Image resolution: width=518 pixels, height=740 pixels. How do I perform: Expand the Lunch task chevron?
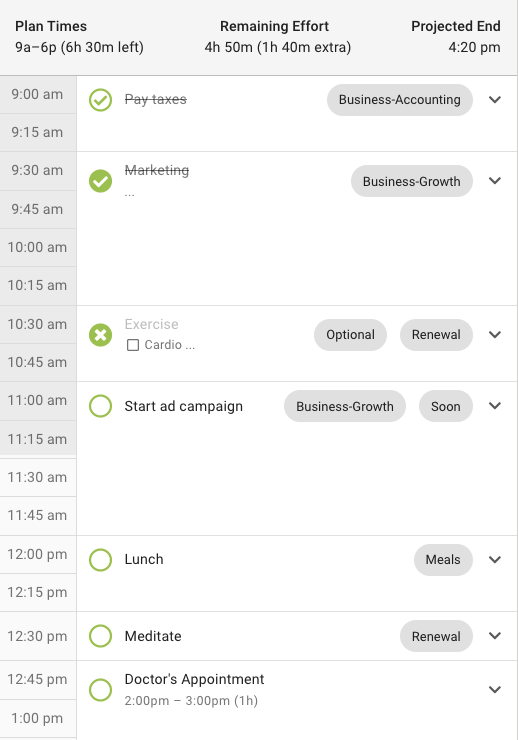pos(495,560)
